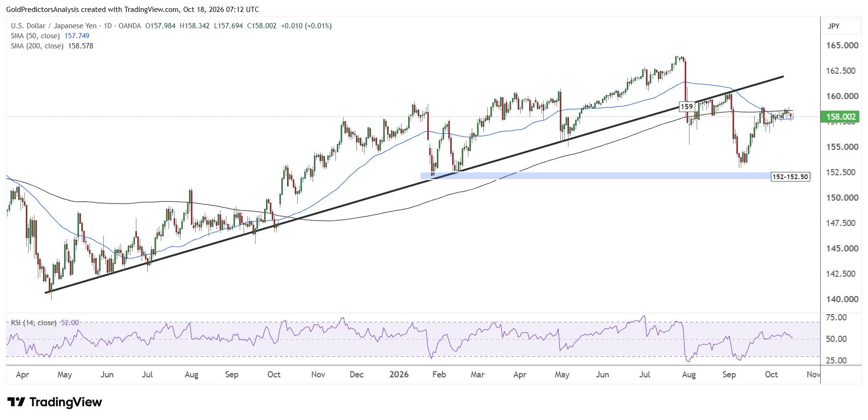Screen dimensions: 868x420
Task: Click the Apr label at the far left of the time axis
Action: point(22,375)
